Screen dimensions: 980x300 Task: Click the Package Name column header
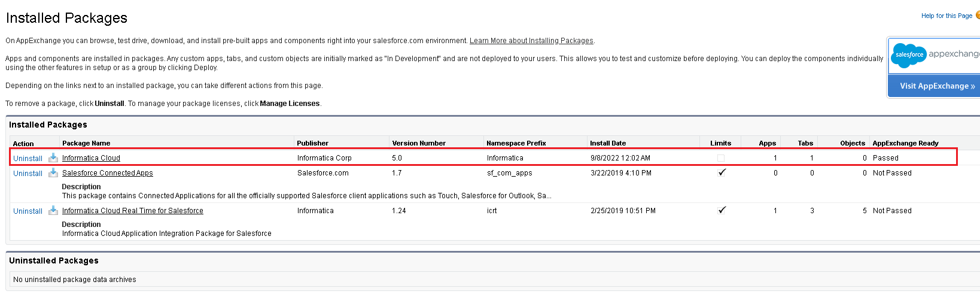(86, 143)
